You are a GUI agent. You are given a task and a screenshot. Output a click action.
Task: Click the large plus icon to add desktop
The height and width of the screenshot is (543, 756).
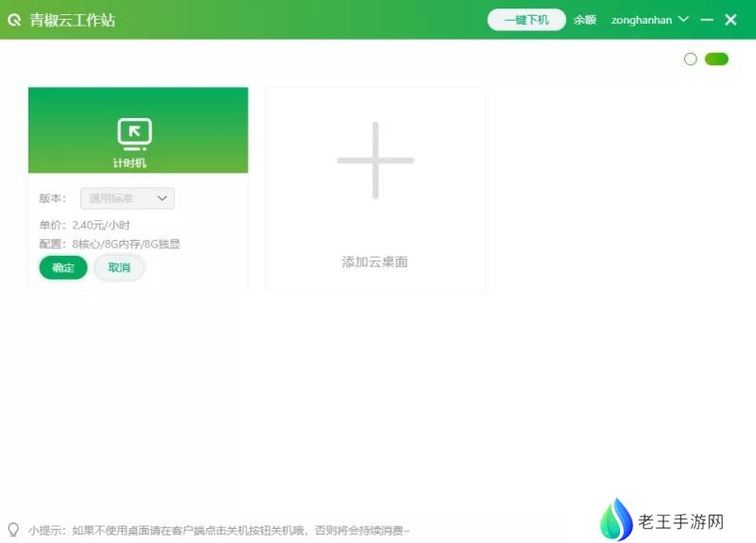(x=375, y=161)
